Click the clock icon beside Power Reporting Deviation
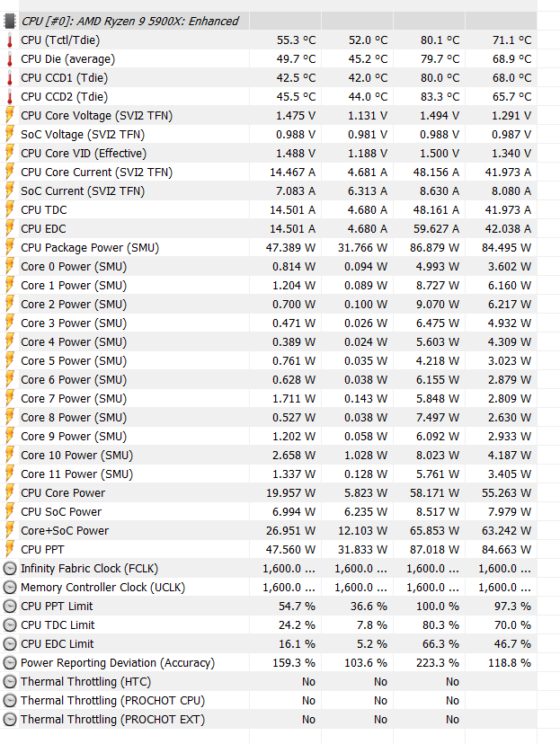Screen dimensions: 560x744 coord(10,662)
